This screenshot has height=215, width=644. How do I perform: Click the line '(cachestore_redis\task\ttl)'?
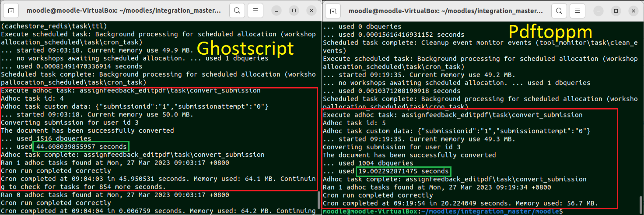pyautogui.click(x=53, y=26)
